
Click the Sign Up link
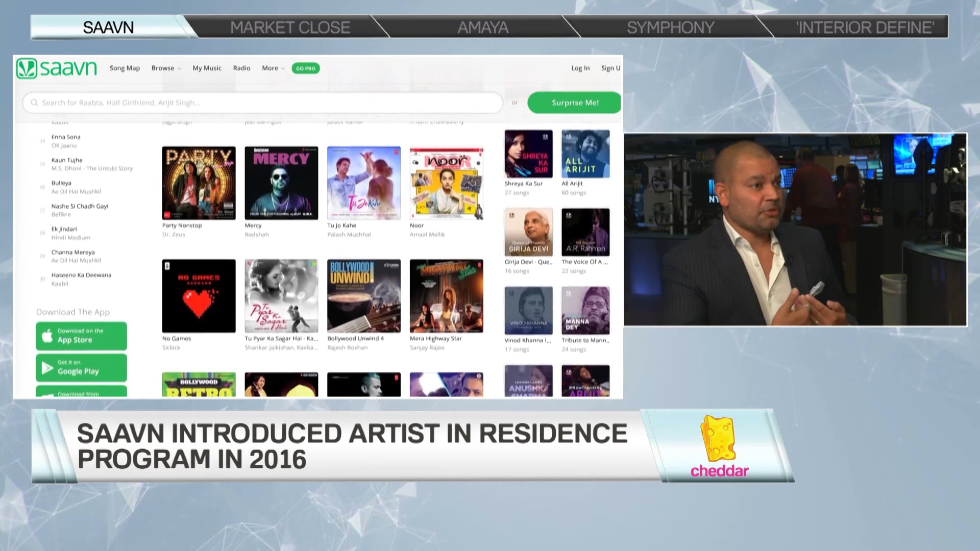(x=610, y=68)
